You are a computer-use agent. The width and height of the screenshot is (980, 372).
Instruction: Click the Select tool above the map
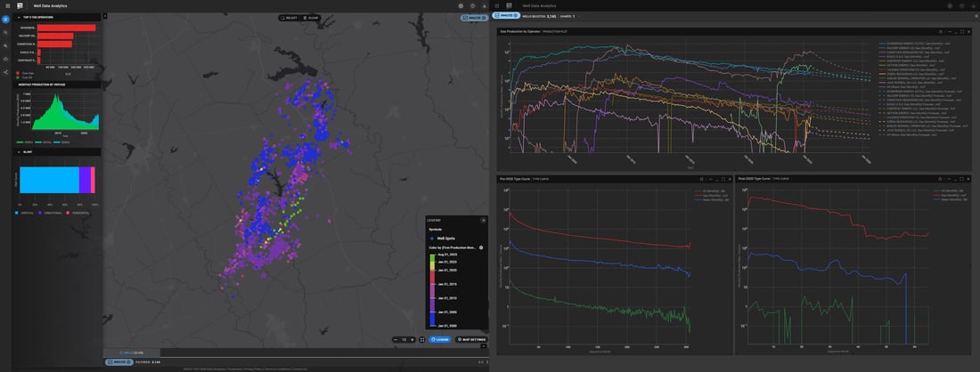click(x=289, y=17)
